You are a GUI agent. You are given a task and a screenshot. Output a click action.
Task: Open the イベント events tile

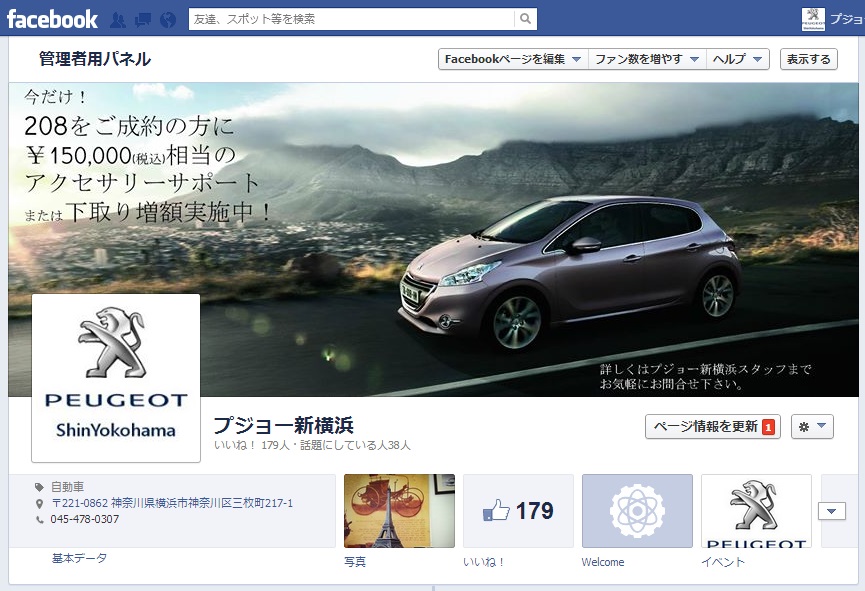756,511
